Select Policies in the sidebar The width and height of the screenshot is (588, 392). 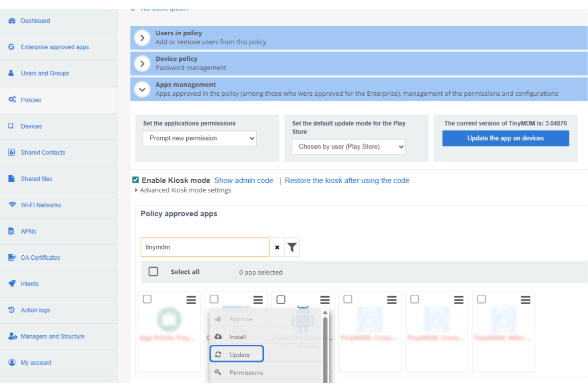click(31, 100)
